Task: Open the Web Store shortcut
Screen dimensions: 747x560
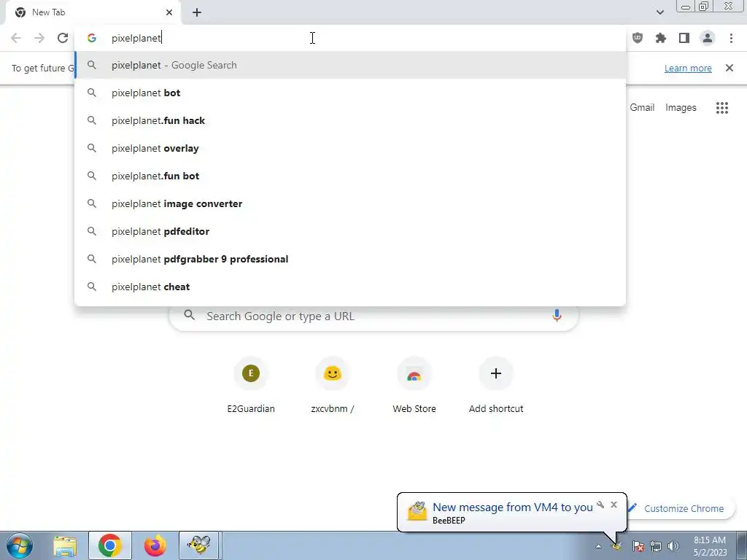Action: 414,386
